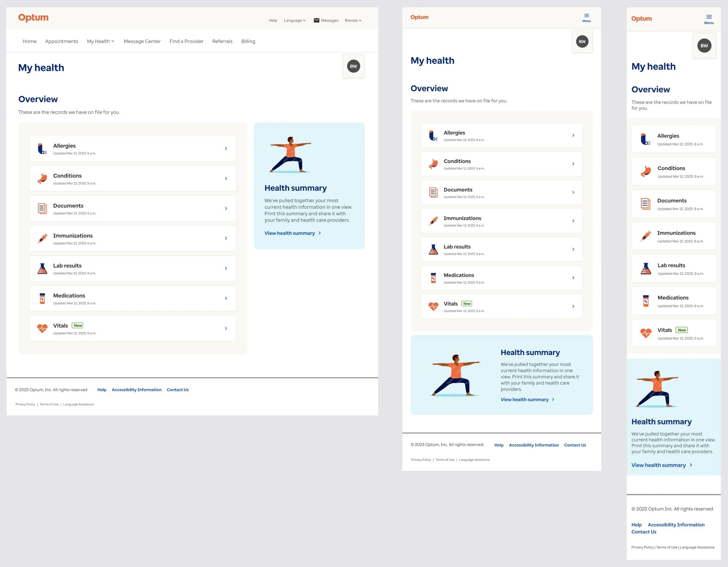728x567 pixels.
Task: Click the Allergies inhaler icon in desktop list
Action: click(x=42, y=149)
